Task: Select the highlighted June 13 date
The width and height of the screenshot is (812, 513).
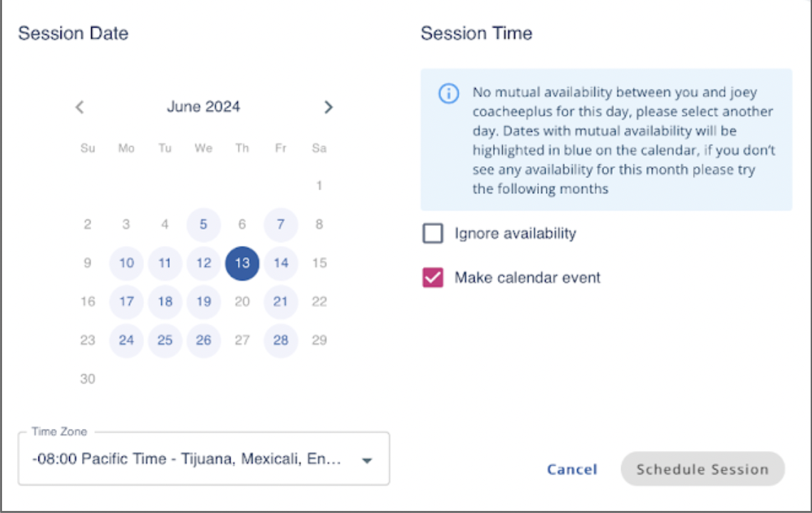Action: click(x=242, y=263)
